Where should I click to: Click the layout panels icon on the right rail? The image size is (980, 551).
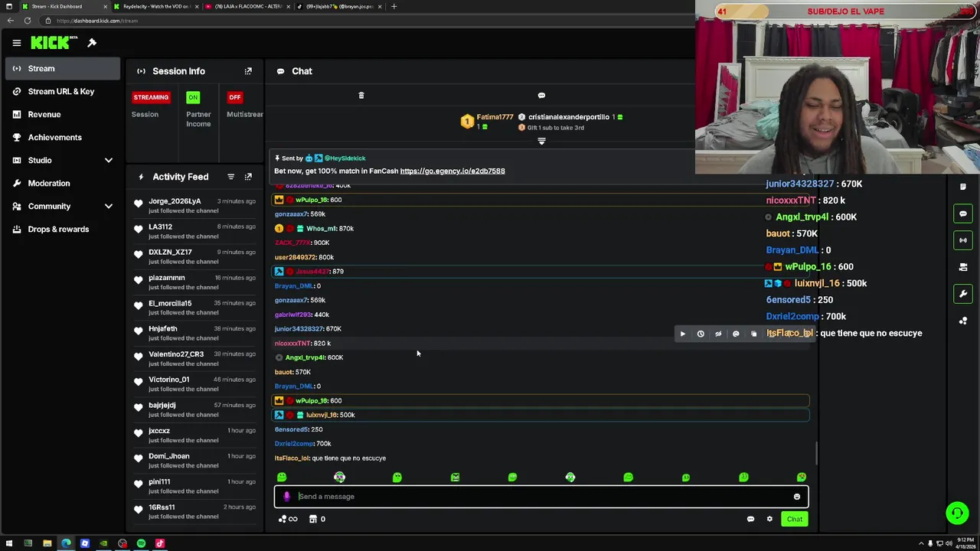(963, 267)
